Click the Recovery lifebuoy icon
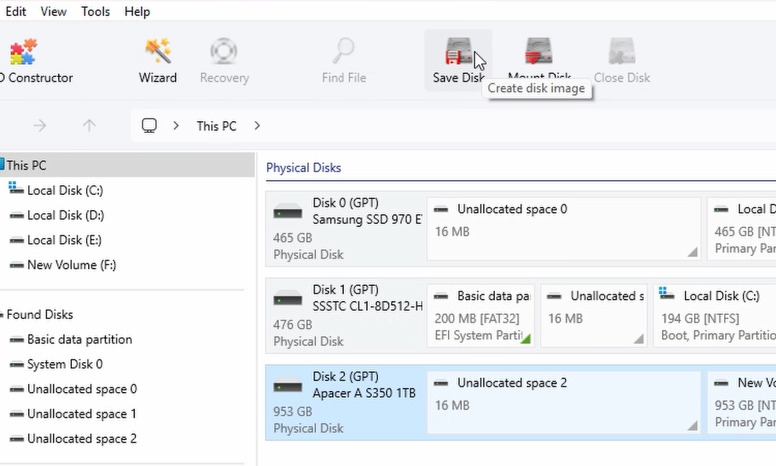This screenshot has height=466, width=776. 224,50
